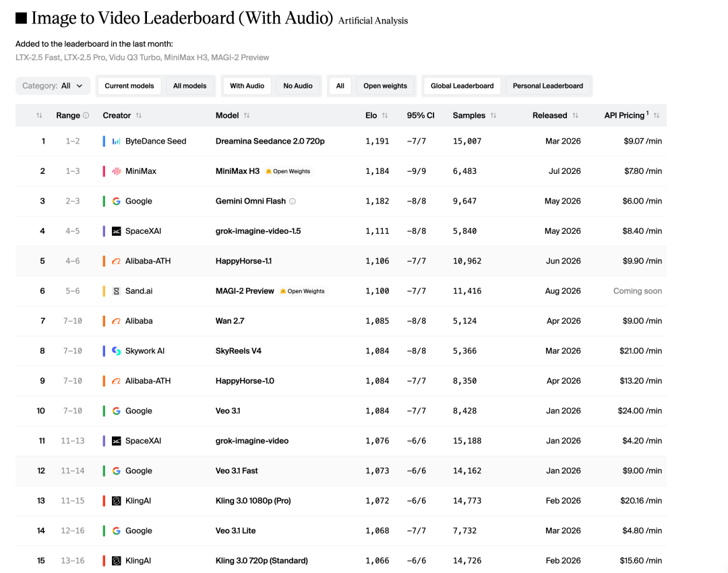Click the Artificial Analysis label
Image resolution: width=728 pixels, height=573 pixels.
coord(373,20)
